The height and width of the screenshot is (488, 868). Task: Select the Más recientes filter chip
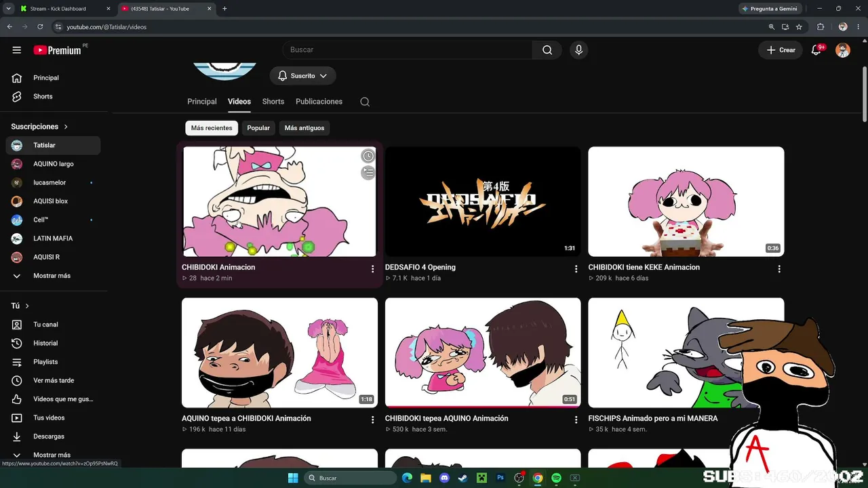[x=212, y=128]
